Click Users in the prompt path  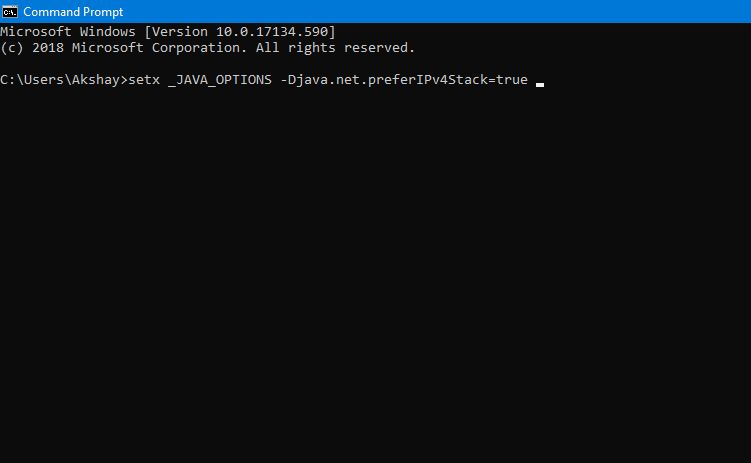pyautogui.click(x=43, y=79)
